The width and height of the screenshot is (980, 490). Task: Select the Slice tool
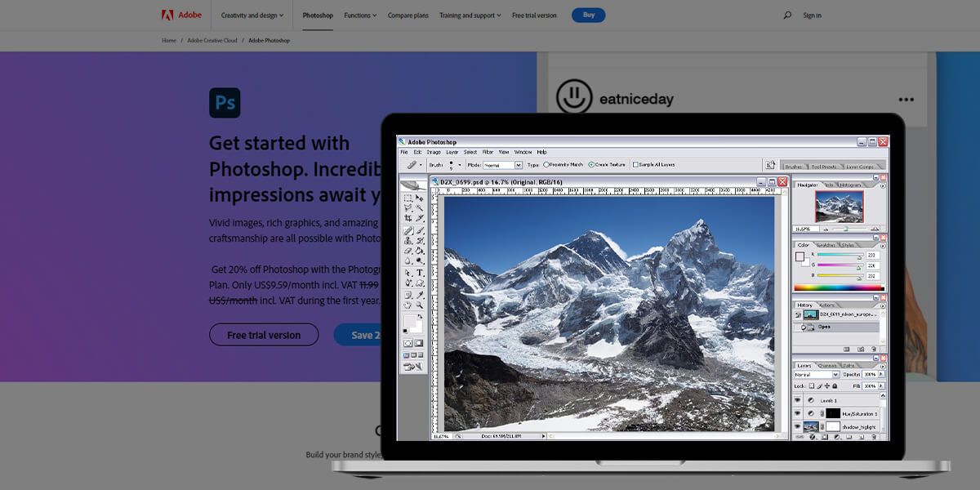[420, 218]
